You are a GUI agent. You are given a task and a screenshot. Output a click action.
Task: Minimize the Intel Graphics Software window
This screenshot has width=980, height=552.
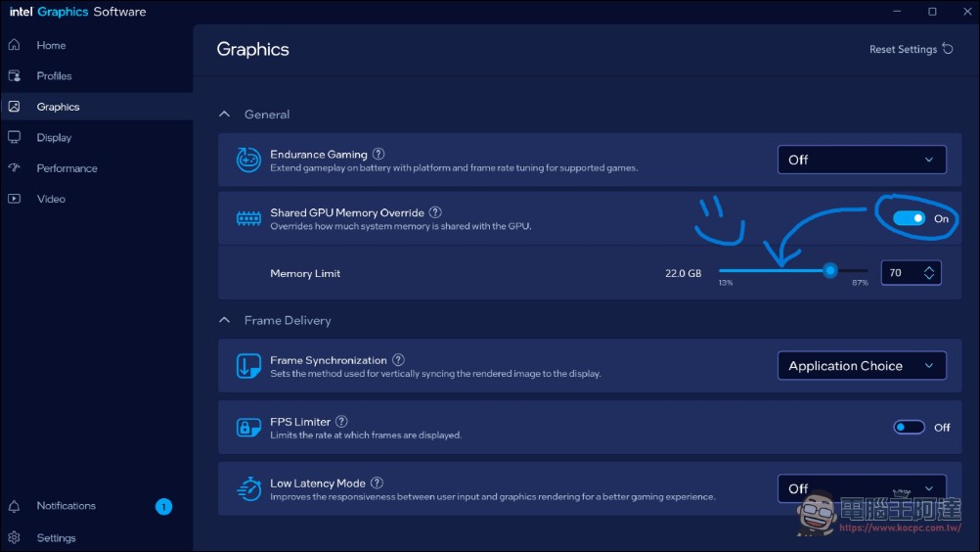897,11
